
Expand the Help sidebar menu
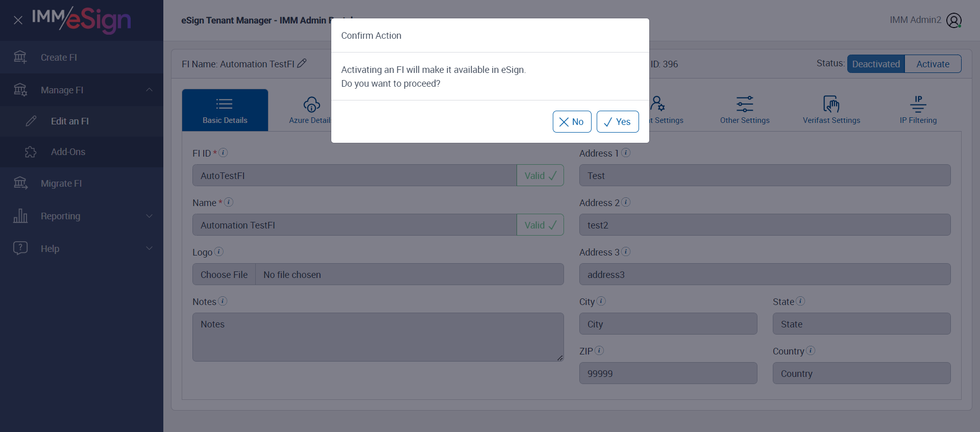pyautogui.click(x=149, y=248)
